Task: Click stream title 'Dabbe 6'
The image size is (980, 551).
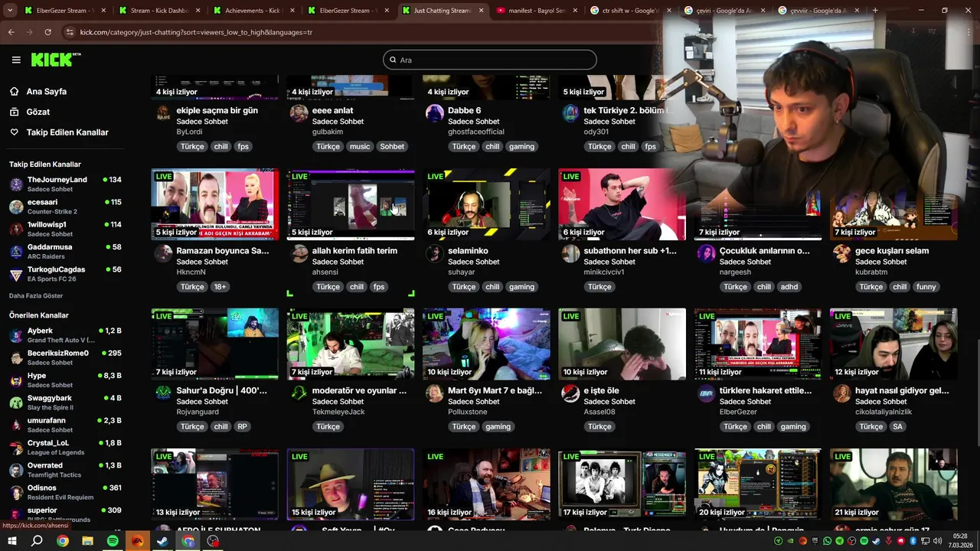Action: tap(465, 110)
